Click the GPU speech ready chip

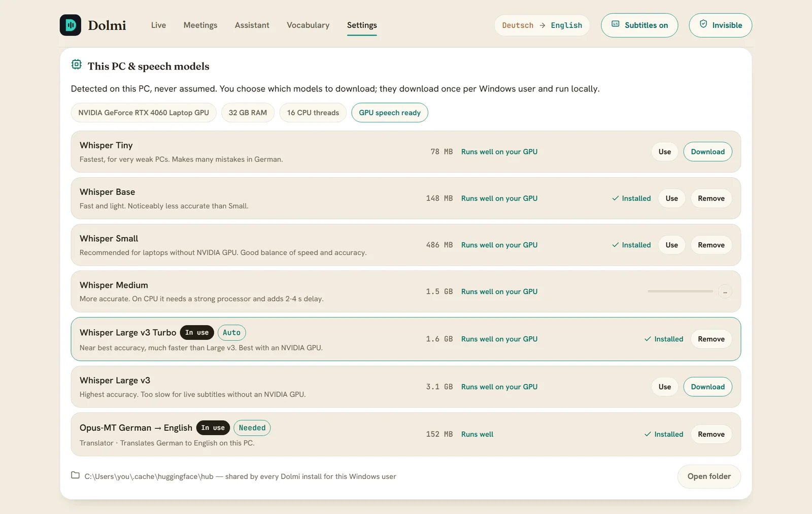pos(390,113)
